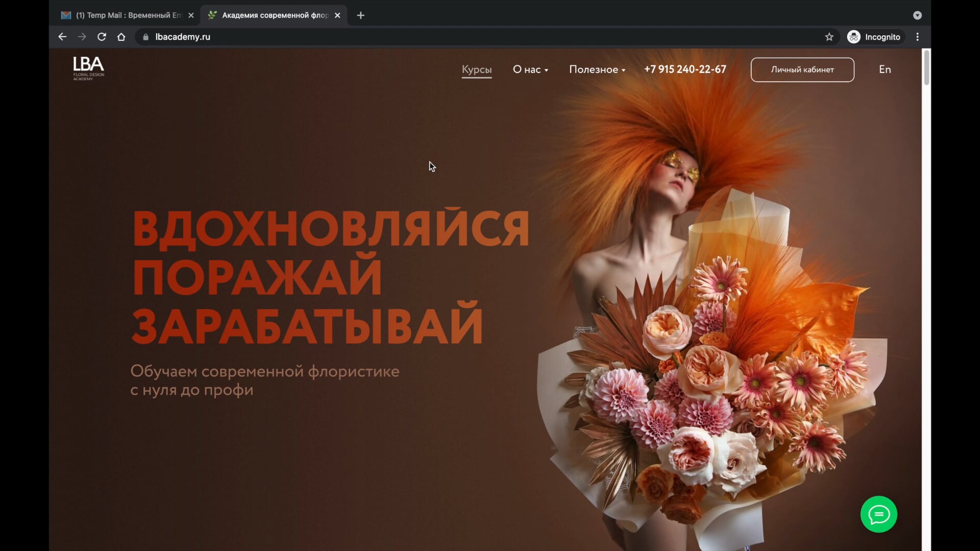The image size is (980, 551).
Task: Open the home page icon
Action: (121, 37)
